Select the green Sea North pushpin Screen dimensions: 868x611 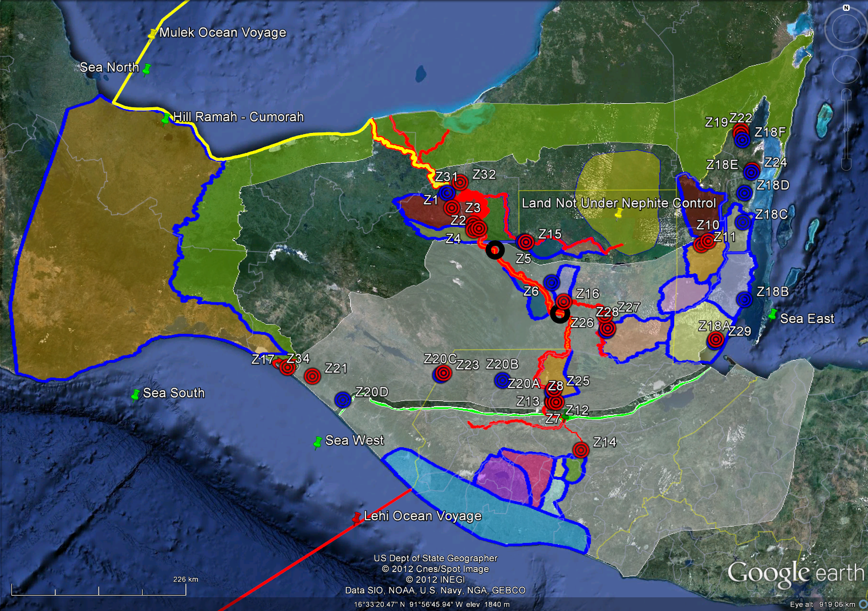click(x=146, y=69)
